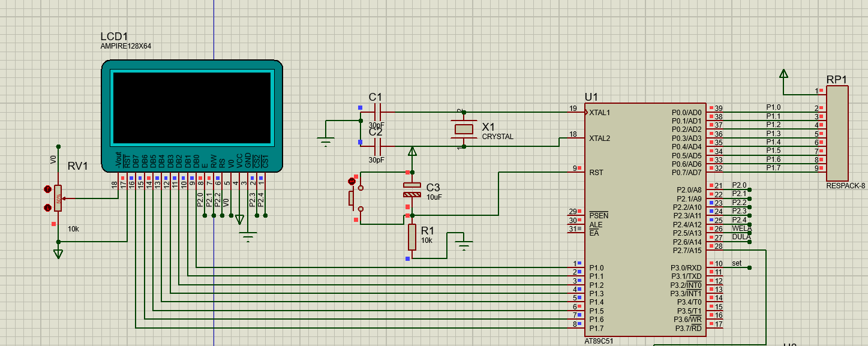
Task: Click the 10uF value text
Action: (435, 197)
